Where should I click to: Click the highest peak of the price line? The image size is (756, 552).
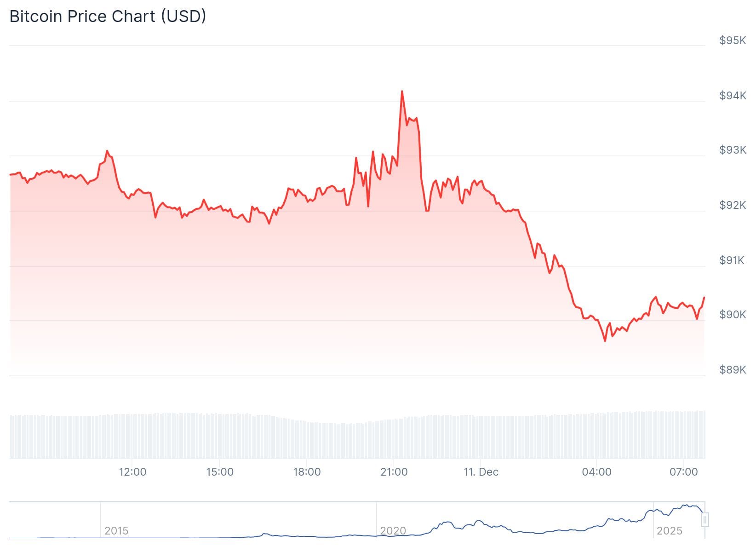[402, 92]
